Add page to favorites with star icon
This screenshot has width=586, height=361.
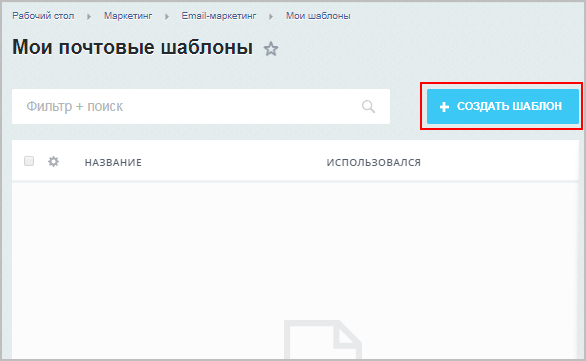point(271,49)
